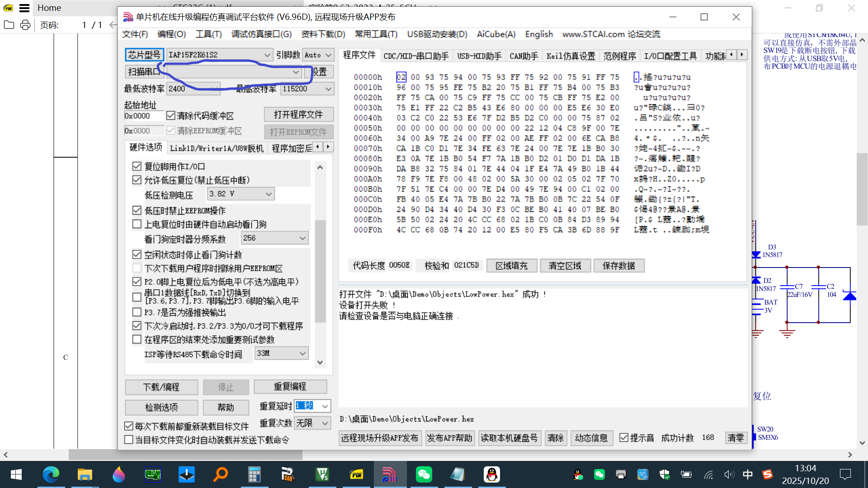This screenshot has height=488, width=868.
Task: Switch to the Keil仿真设置 tab
Action: [x=570, y=56]
